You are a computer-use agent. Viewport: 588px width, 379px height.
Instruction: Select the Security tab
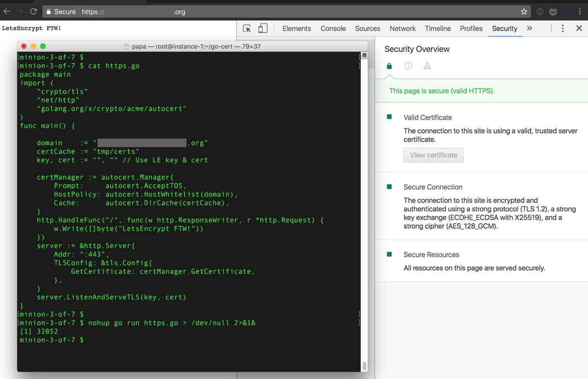505,28
